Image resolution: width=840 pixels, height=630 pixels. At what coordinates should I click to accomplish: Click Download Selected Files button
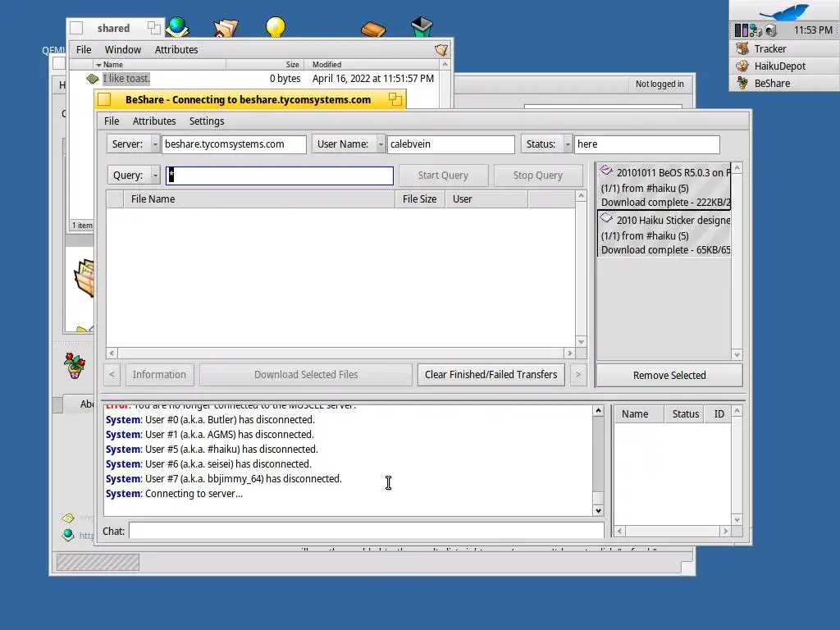pyautogui.click(x=306, y=374)
